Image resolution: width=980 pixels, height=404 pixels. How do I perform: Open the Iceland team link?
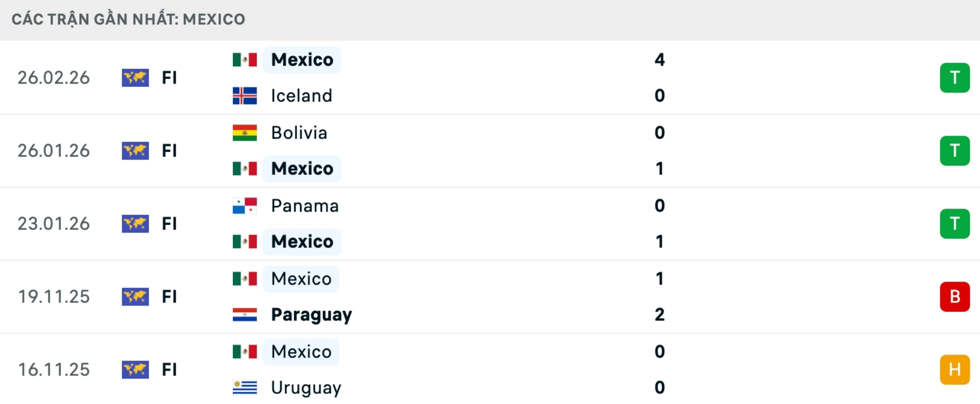click(301, 95)
